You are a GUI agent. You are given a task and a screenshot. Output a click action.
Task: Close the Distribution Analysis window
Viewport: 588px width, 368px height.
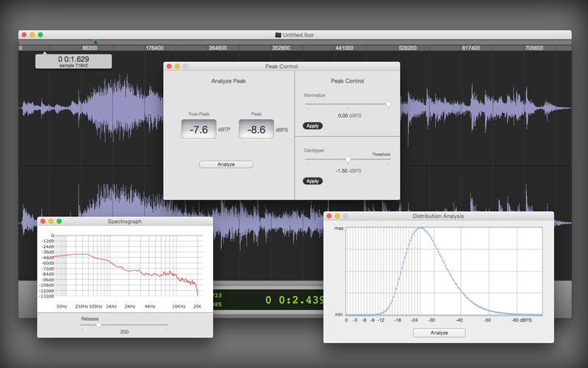click(329, 216)
